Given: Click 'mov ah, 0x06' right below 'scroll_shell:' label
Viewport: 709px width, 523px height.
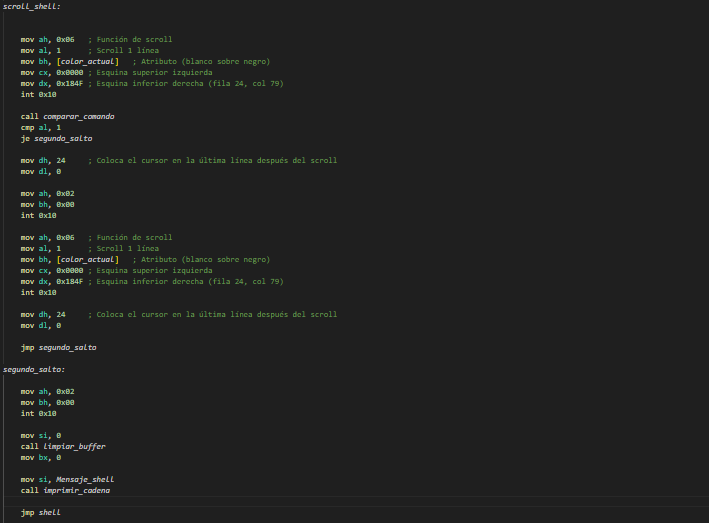Looking at the screenshot, I should [96, 39].
